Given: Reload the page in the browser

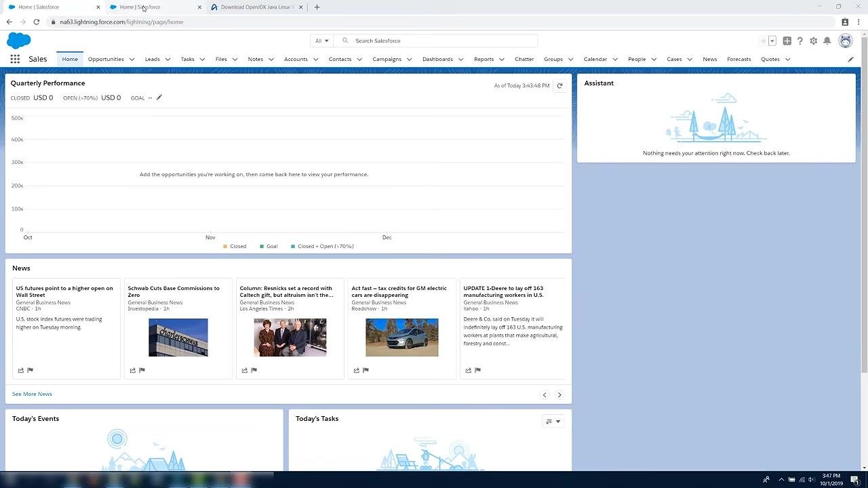Looking at the screenshot, I should (37, 22).
